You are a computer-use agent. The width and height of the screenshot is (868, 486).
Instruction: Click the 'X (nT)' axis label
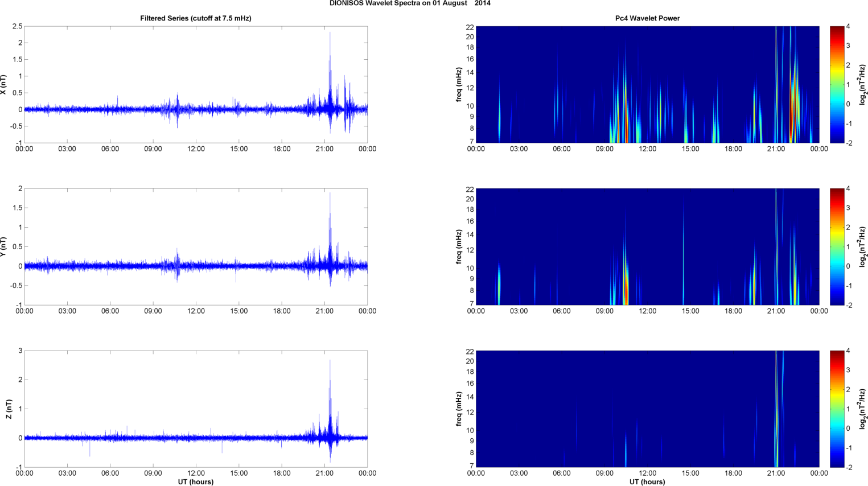[x=4, y=84]
